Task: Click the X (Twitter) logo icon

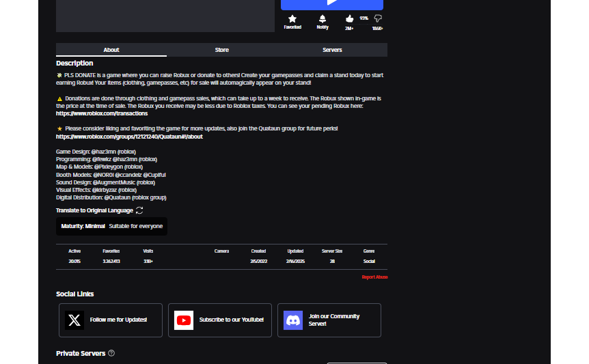Action: (x=74, y=320)
